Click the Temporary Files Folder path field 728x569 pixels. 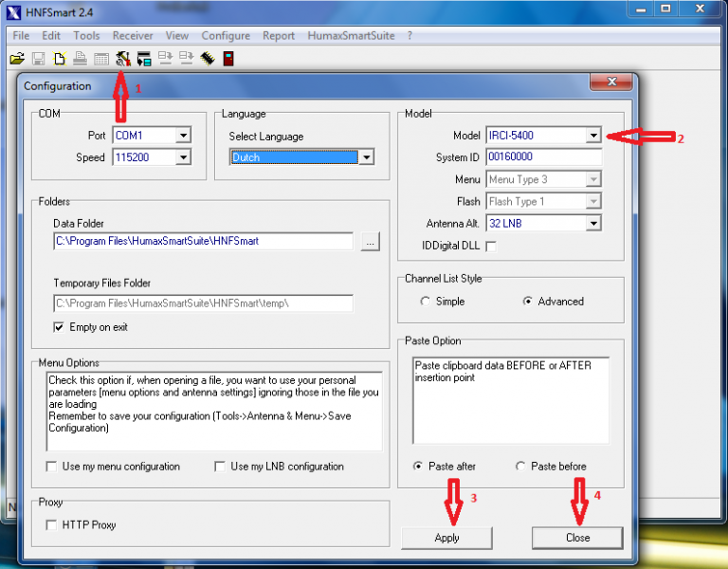click(204, 303)
